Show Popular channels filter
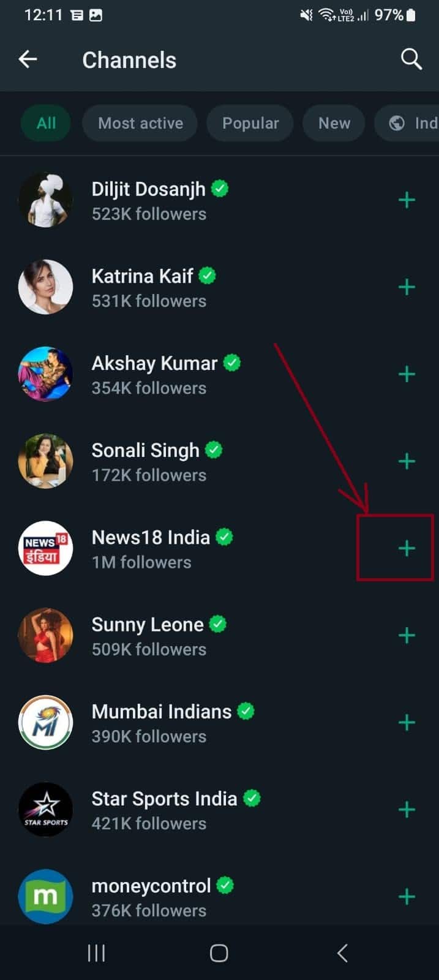 [250, 123]
